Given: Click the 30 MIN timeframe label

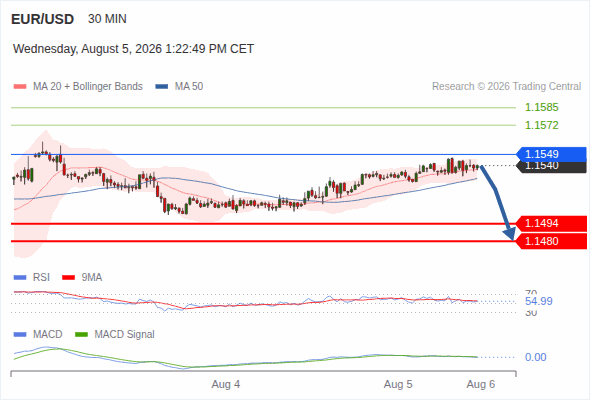Looking at the screenshot, I should point(107,19).
